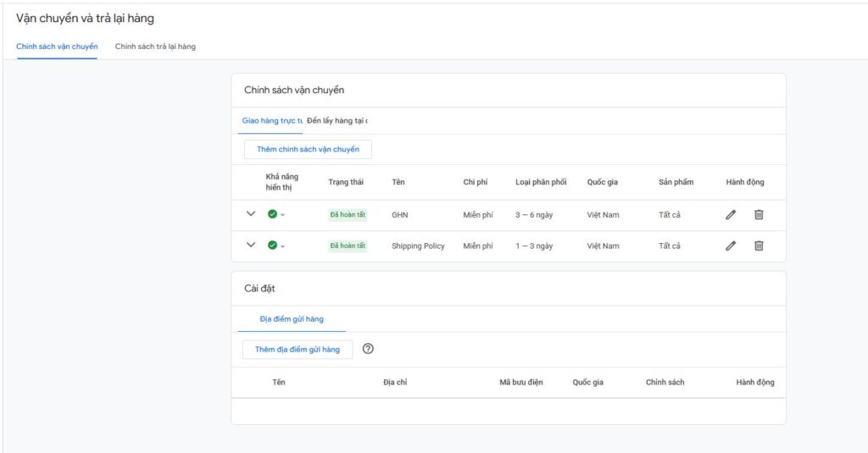Open the help icon beside Thêm địa điểm gửi hàng
Viewport: 868px width, 453px height.
[368, 349]
